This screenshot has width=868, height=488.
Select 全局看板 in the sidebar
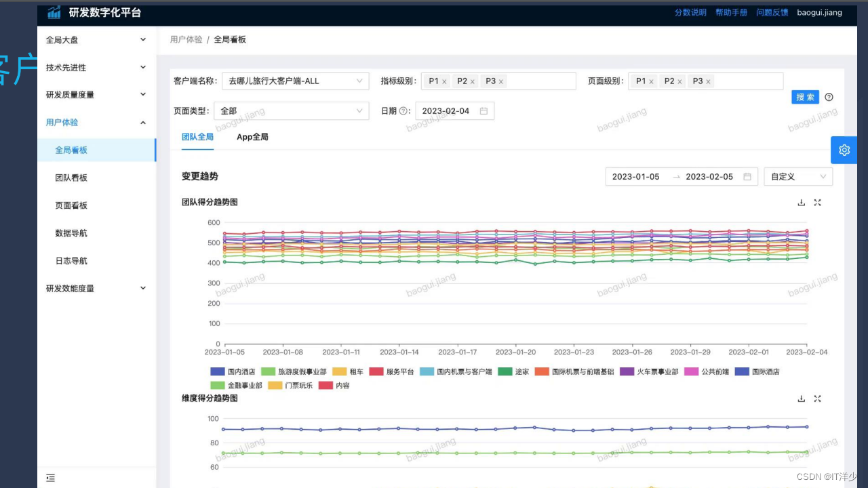[x=96, y=150]
